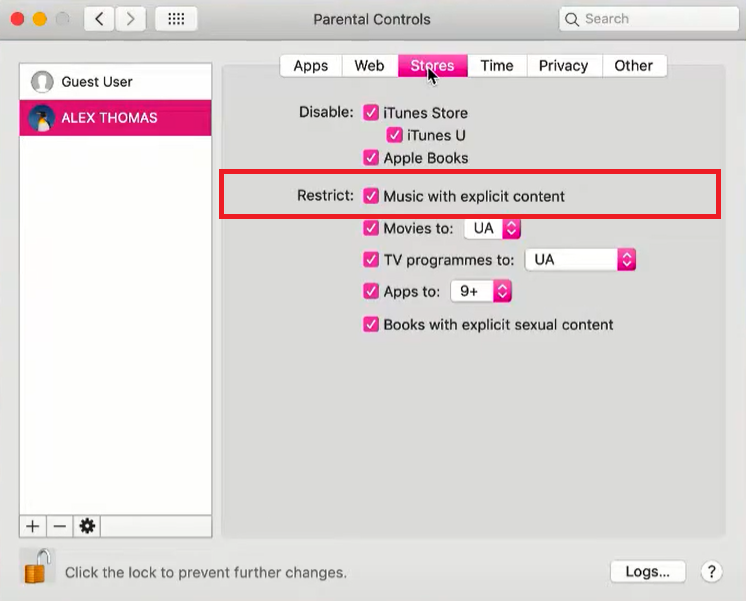Toggle Music with explicit content checkbox

[x=371, y=196]
